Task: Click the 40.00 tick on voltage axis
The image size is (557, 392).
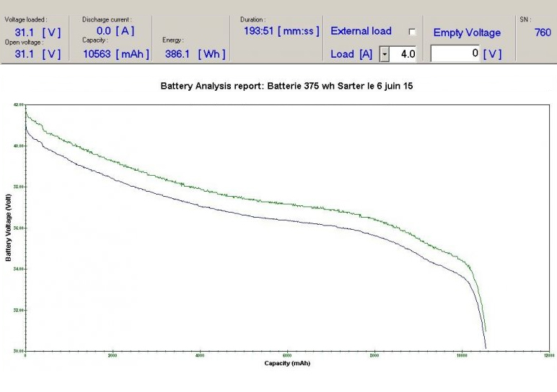Action: point(19,146)
